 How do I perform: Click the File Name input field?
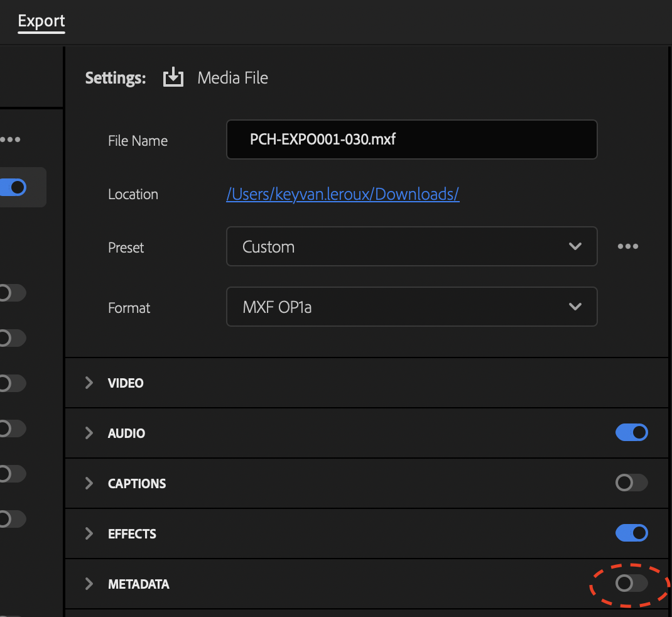tap(411, 139)
